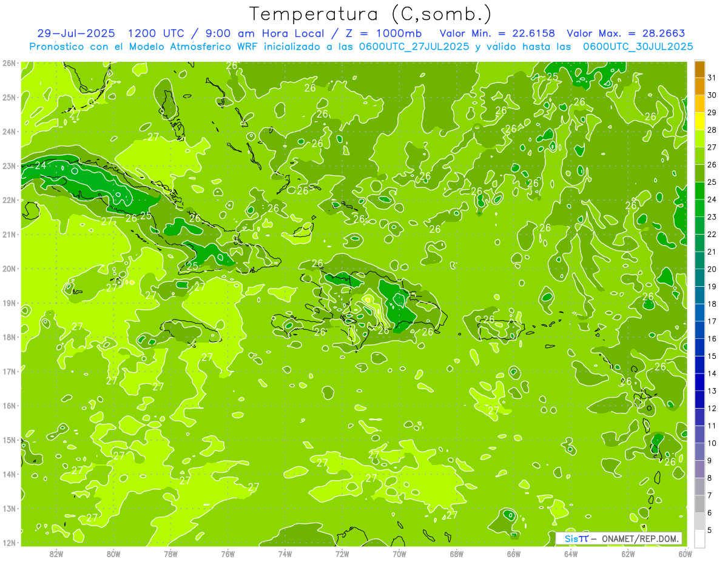Viewport: 728px width, 562px height.
Task: Pick the yellow legend swatch between 28 and 29
Action: coord(699,121)
